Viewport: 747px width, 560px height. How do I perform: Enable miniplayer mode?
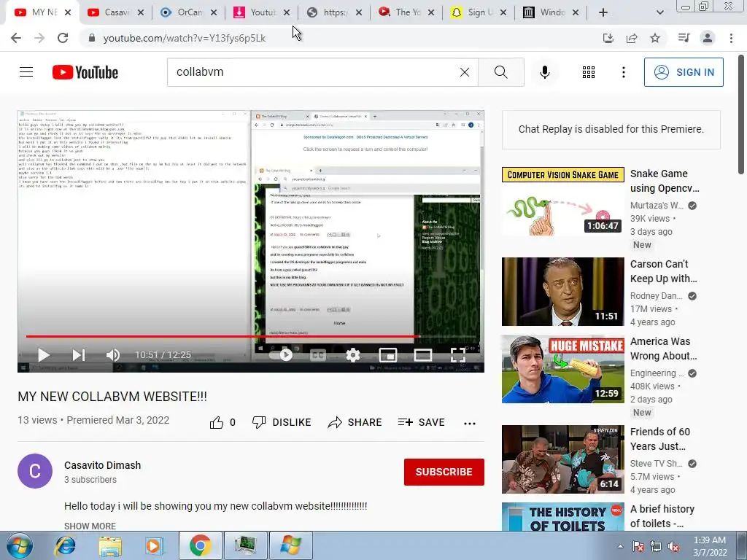(x=388, y=355)
